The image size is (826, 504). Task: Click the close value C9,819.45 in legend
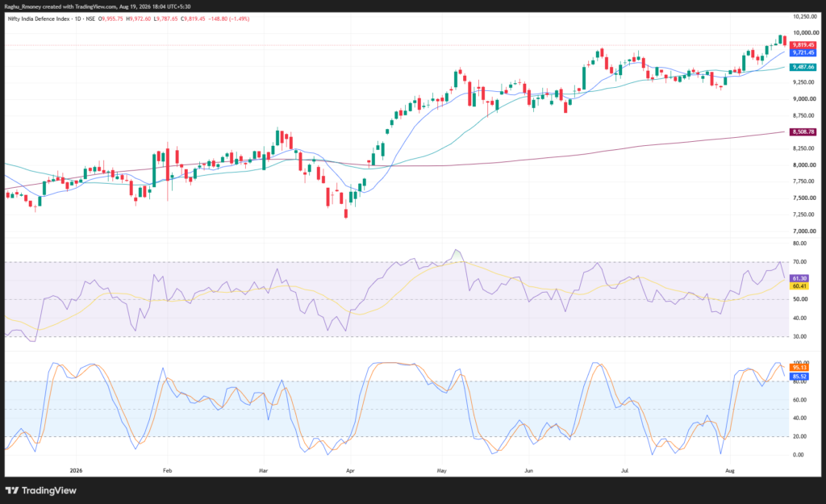193,19
